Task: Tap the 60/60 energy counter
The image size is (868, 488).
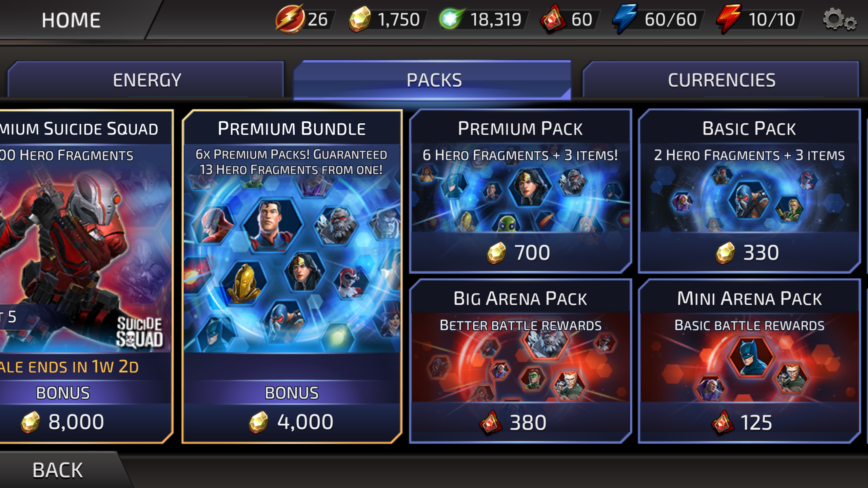Action: (x=670, y=20)
